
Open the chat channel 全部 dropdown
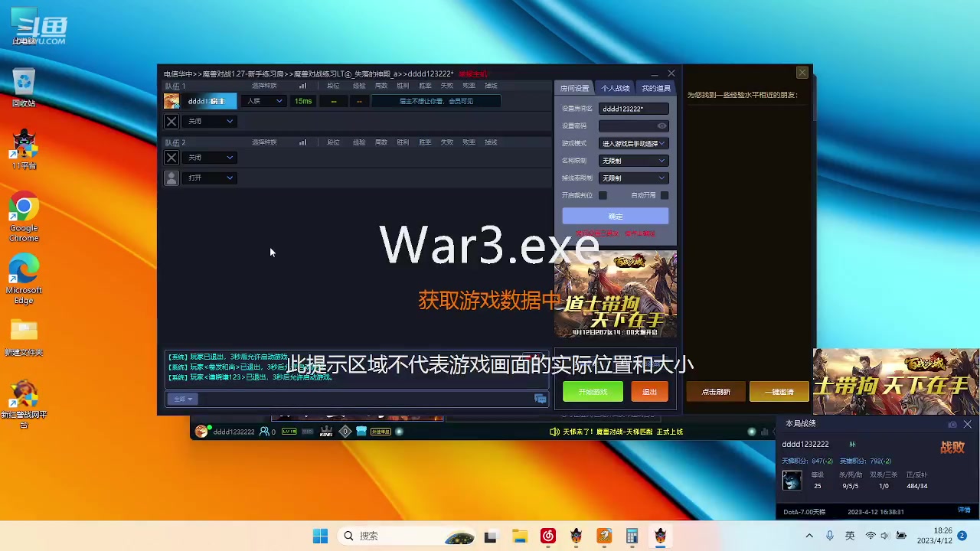pyautogui.click(x=183, y=399)
